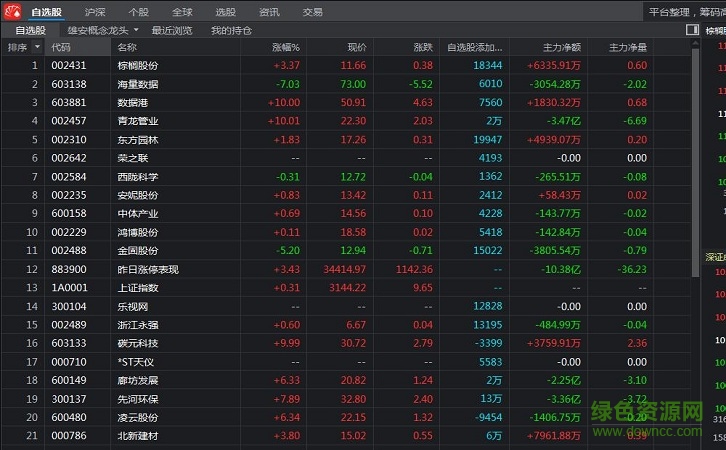Open the 个股 top tab

tap(138, 12)
